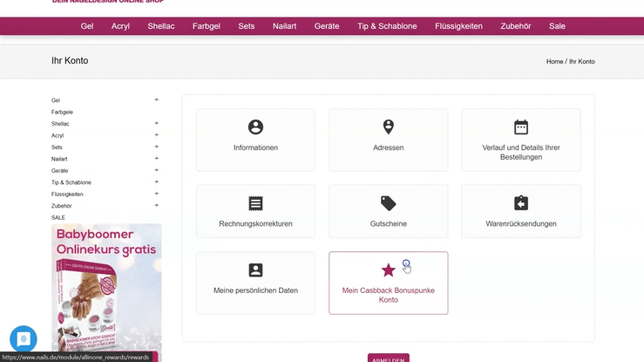Open Adressen card label

pos(388,147)
